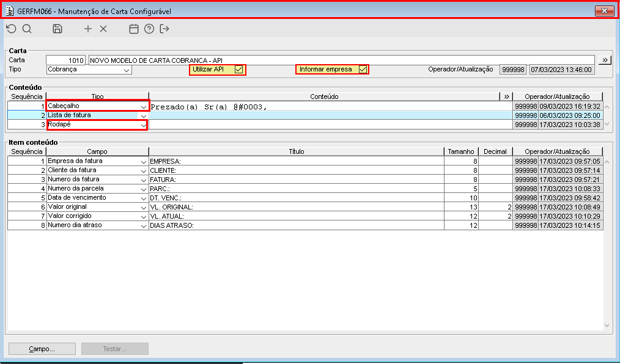Image resolution: width=620 pixels, height=364 pixels.
Task: Open the Valor original field dropdown
Action: pyautogui.click(x=143, y=207)
